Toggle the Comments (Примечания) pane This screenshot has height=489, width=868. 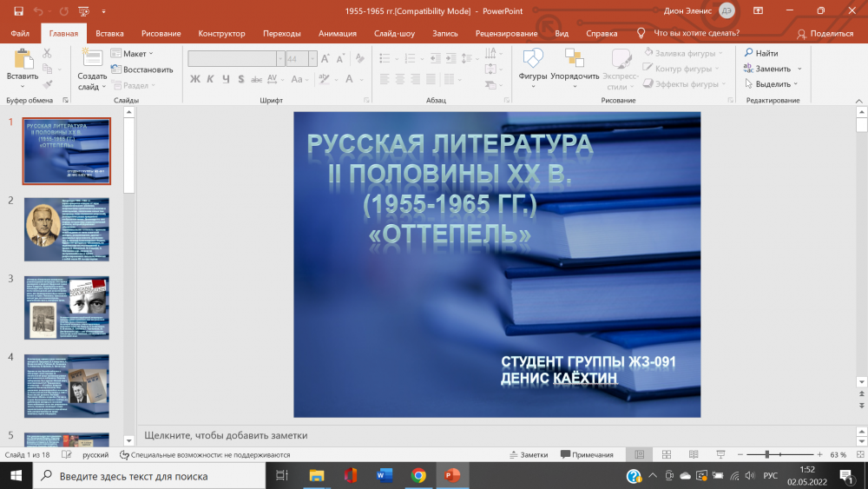coord(587,454)
